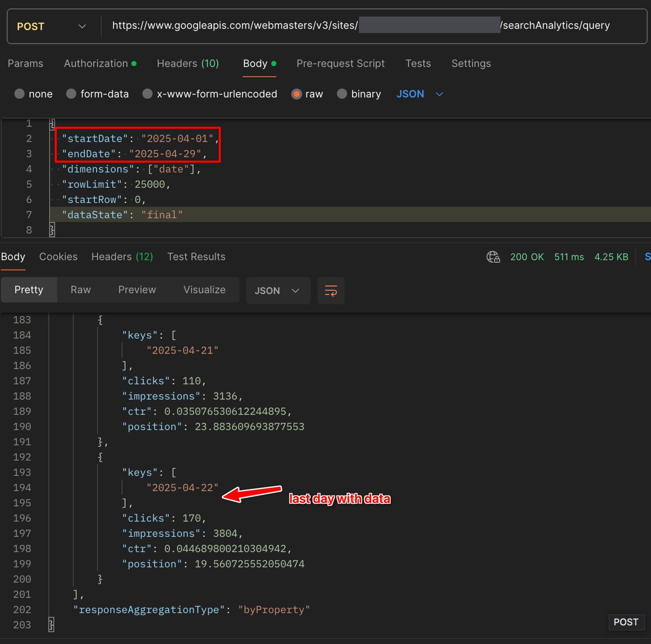This screenshot has width=651, height=644.
Task: Click the clicks 110 line
Action: tap(164, 381)
